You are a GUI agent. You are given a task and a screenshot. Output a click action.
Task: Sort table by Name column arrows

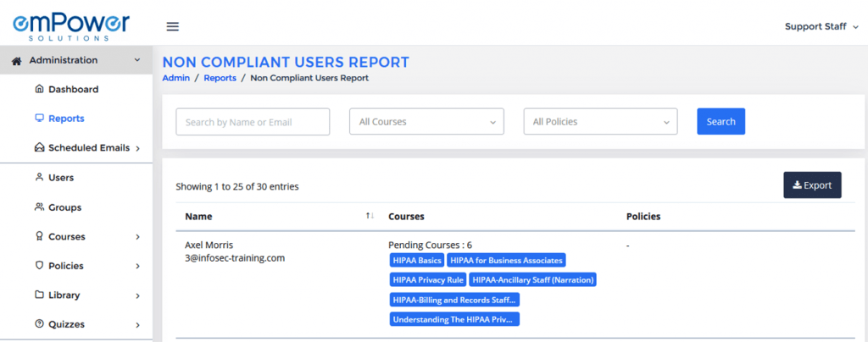point(370,216)
